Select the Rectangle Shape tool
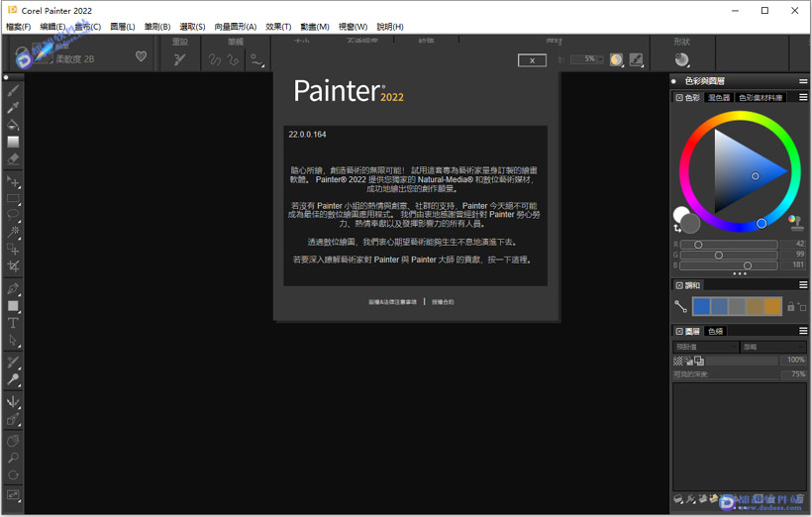 tap(13, 306)
